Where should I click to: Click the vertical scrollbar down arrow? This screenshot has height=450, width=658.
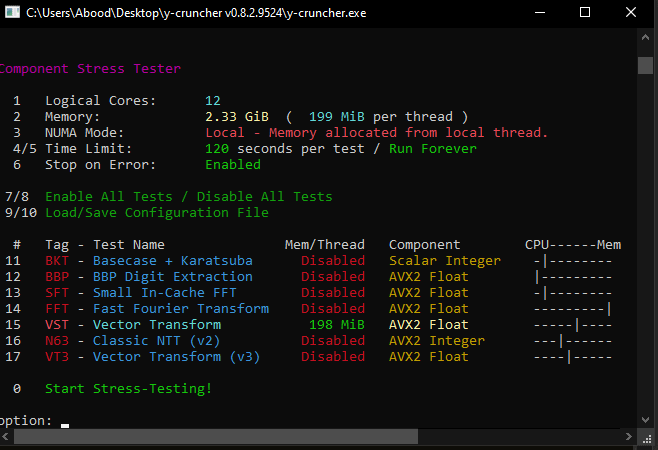coord(645,419)
